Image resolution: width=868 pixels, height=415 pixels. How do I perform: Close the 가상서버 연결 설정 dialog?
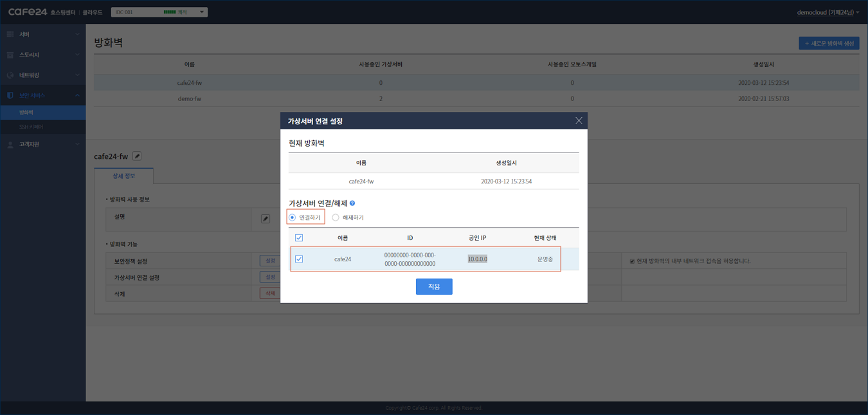(579, 121)
